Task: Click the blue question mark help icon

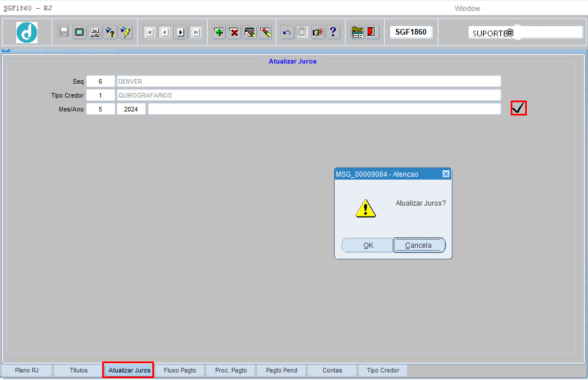Action: pos(333,32)
